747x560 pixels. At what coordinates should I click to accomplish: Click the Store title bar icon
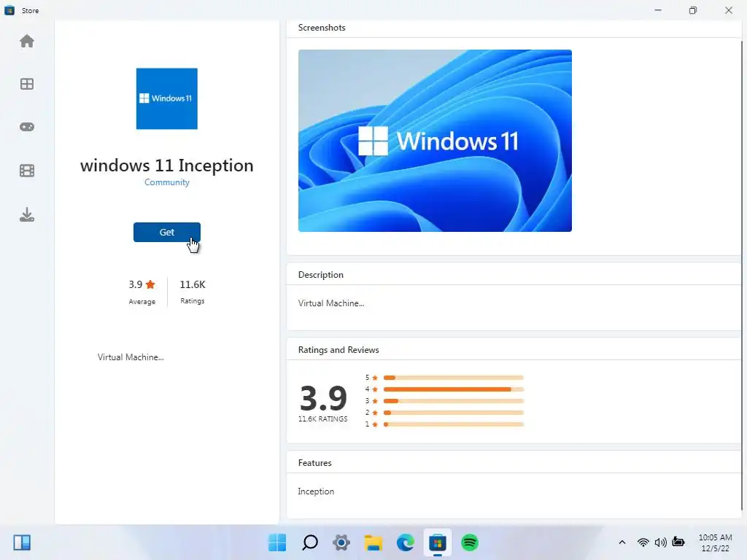9,10
